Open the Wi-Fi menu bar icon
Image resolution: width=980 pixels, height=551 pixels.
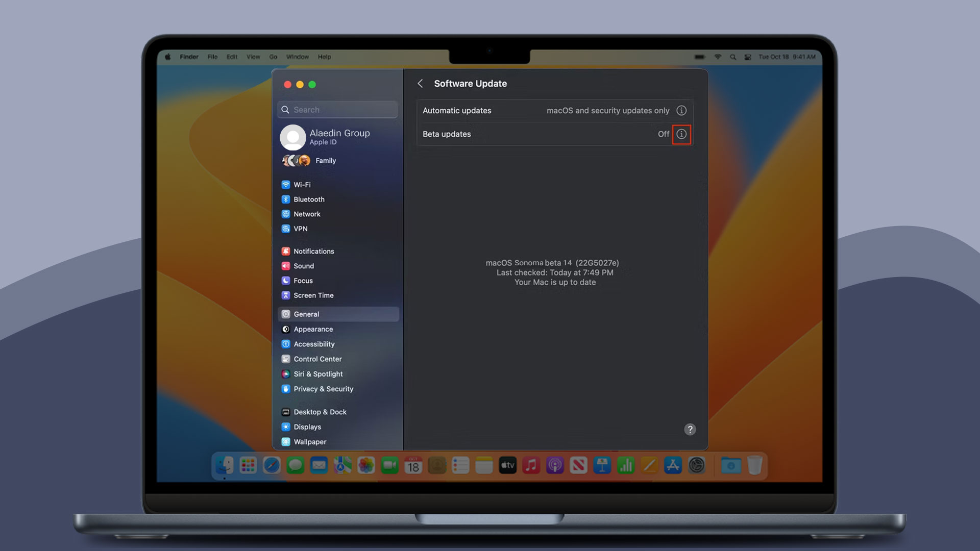pos(718,57)
